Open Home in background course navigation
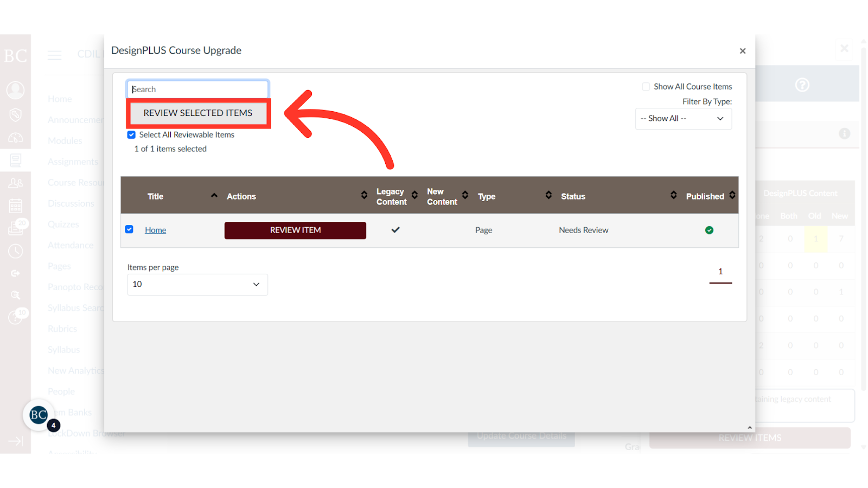 coord(60,99)
